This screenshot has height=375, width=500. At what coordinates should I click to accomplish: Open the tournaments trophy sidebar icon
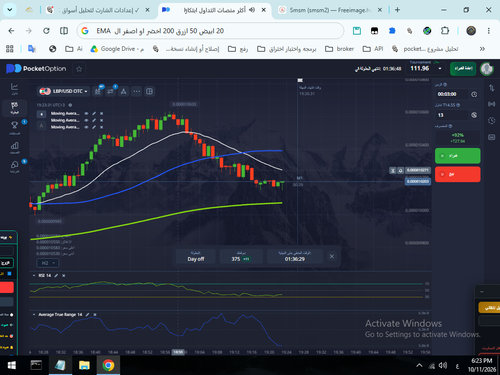(14, 128)
